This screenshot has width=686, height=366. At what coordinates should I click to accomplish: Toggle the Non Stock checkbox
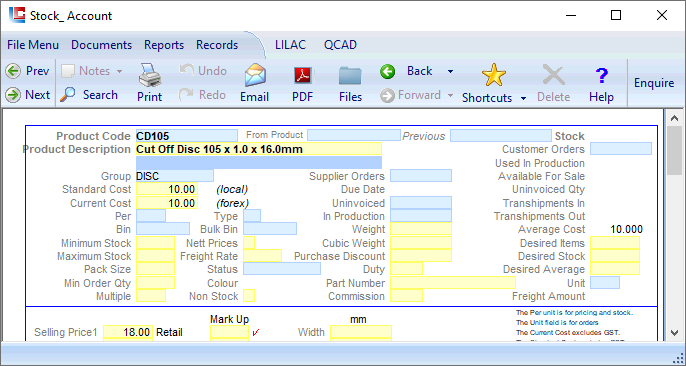pyautogui.click(x=249, y=296)
